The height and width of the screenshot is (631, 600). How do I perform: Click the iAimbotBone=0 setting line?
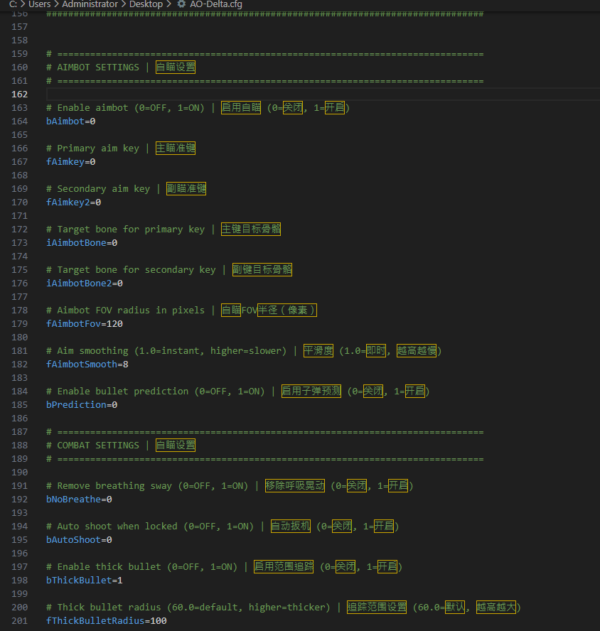point(81,242)
